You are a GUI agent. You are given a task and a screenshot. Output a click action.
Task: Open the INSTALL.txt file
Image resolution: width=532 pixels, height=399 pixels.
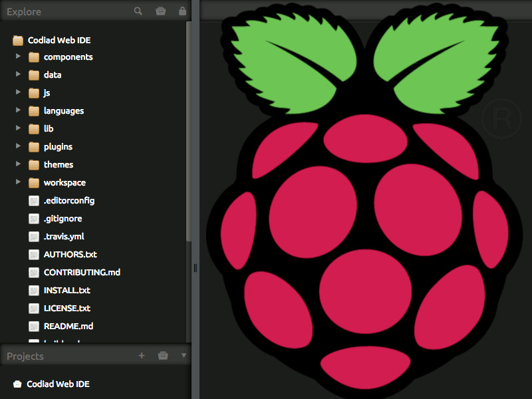tap(67, 291)
